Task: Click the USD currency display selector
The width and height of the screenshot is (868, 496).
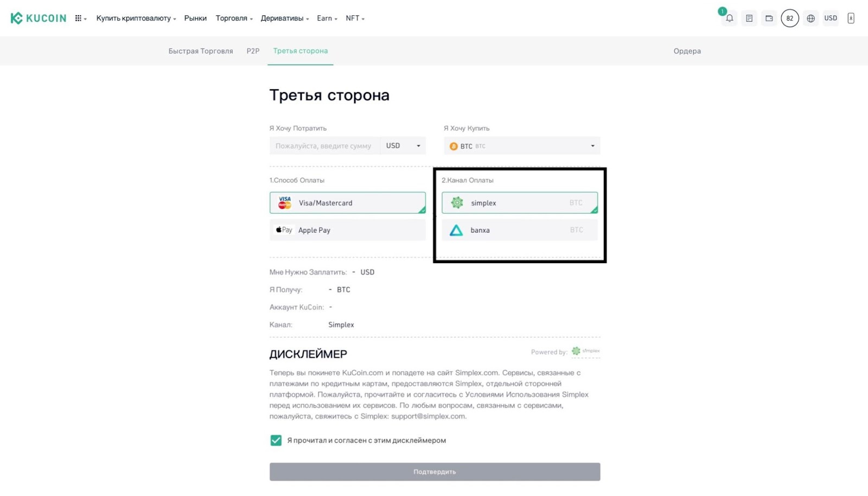Action: pos(830,18)
